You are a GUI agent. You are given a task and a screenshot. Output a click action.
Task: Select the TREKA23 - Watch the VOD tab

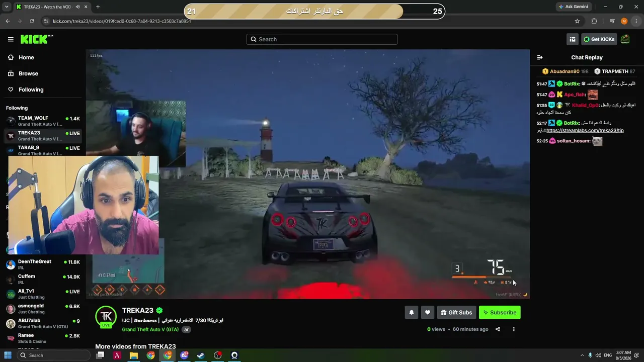(47, 7)
